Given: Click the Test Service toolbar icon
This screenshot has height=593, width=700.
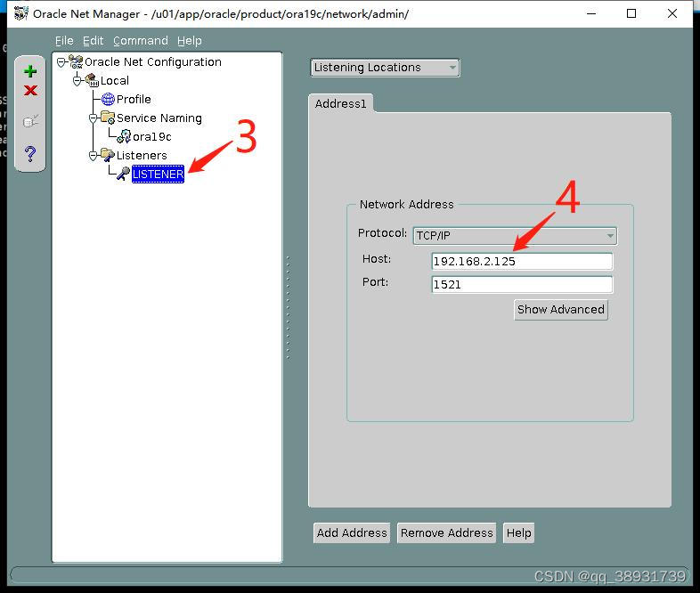Looking at the screenshot, I should [x=30, y=121].
